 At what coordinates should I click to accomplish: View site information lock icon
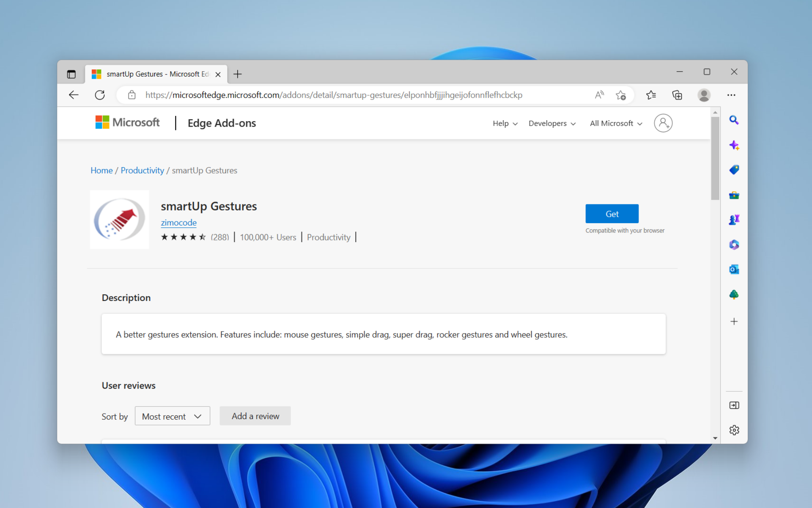(x=132, y=95)
